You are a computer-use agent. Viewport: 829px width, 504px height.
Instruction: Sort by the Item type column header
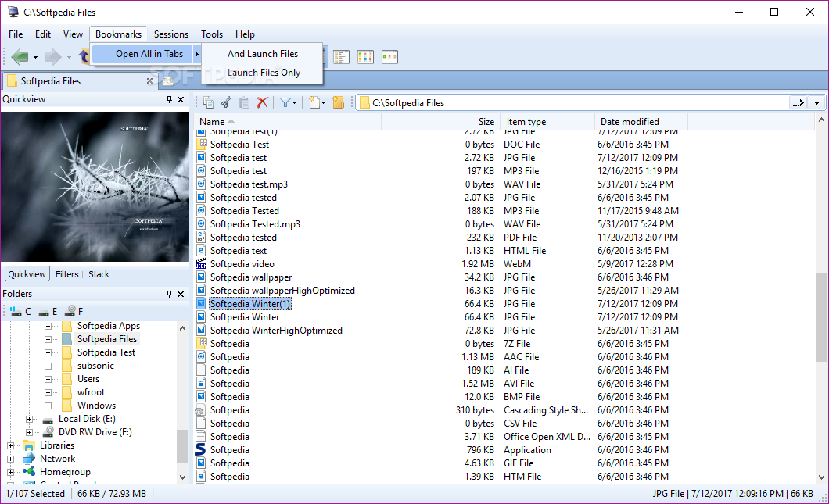(547, 122)
